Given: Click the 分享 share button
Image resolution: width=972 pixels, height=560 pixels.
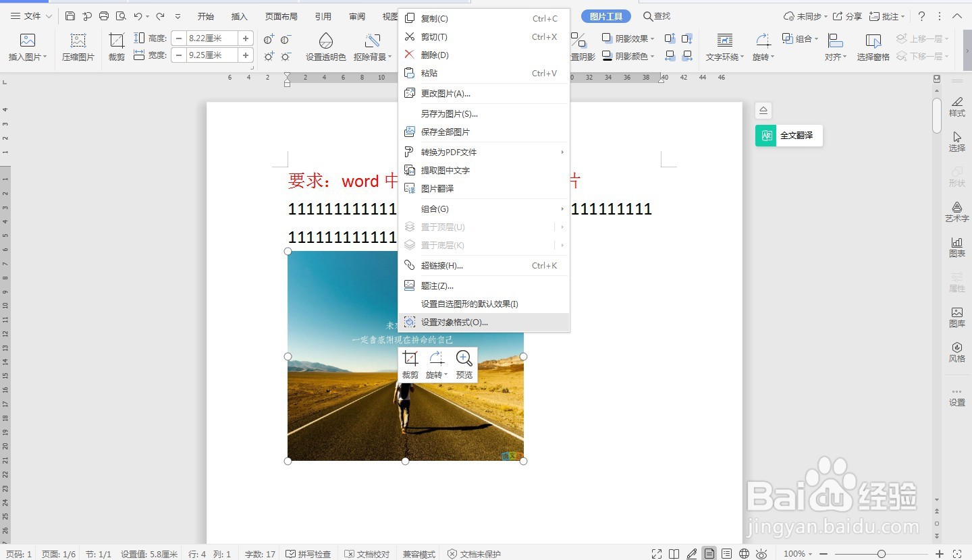Looking at the screenshot, I should [847, 16].
